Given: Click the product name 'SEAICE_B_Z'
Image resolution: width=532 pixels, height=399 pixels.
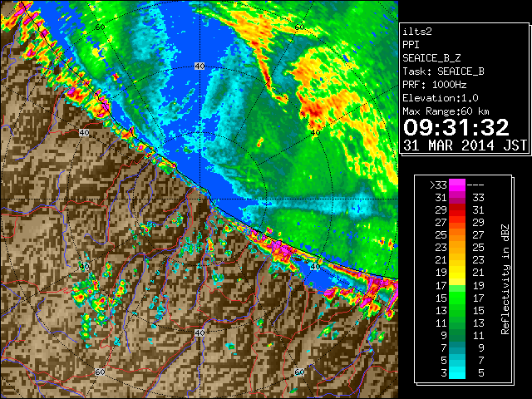Looking at the screenshot, I should pos(431,58).
